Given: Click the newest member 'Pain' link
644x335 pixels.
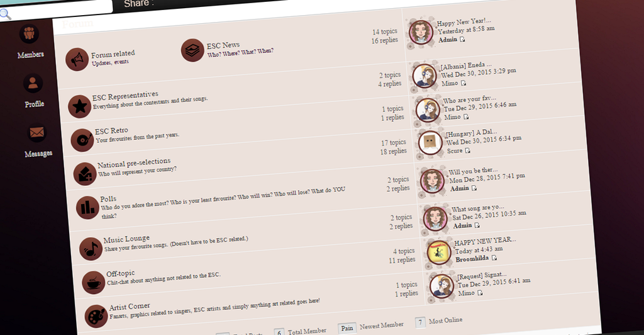Looking at the screenshot, I should point(347,328).
